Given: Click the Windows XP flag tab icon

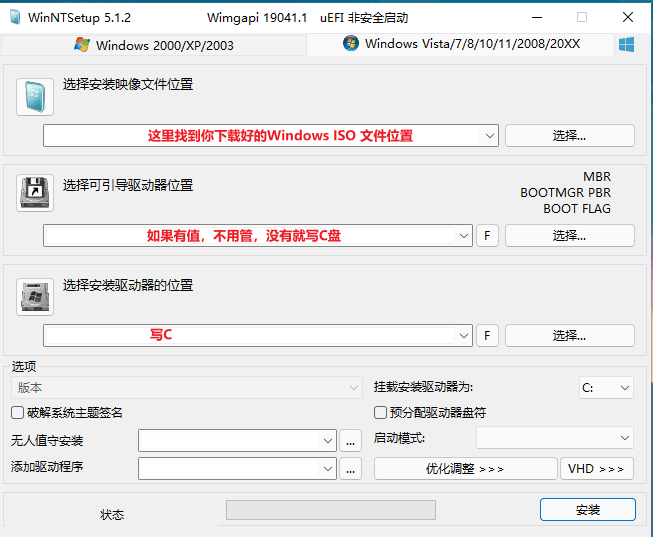Looking at the screenshot, I should 82,45.
